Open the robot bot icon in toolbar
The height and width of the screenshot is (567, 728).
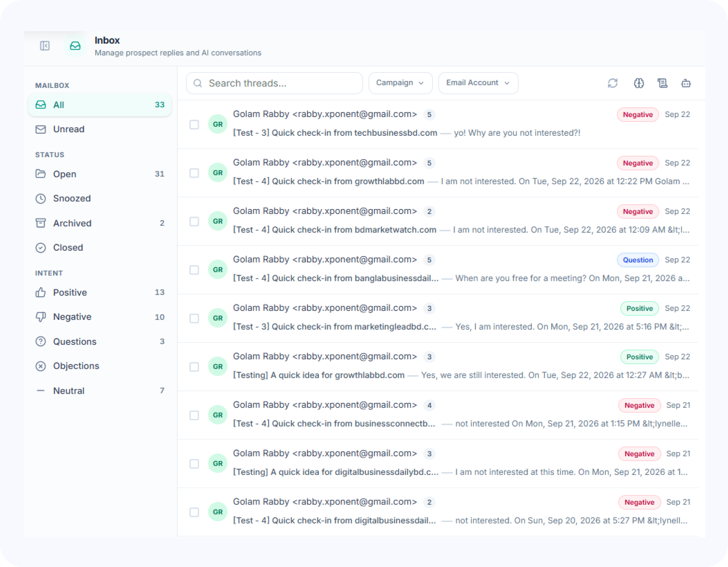click(x=686, y=83)
